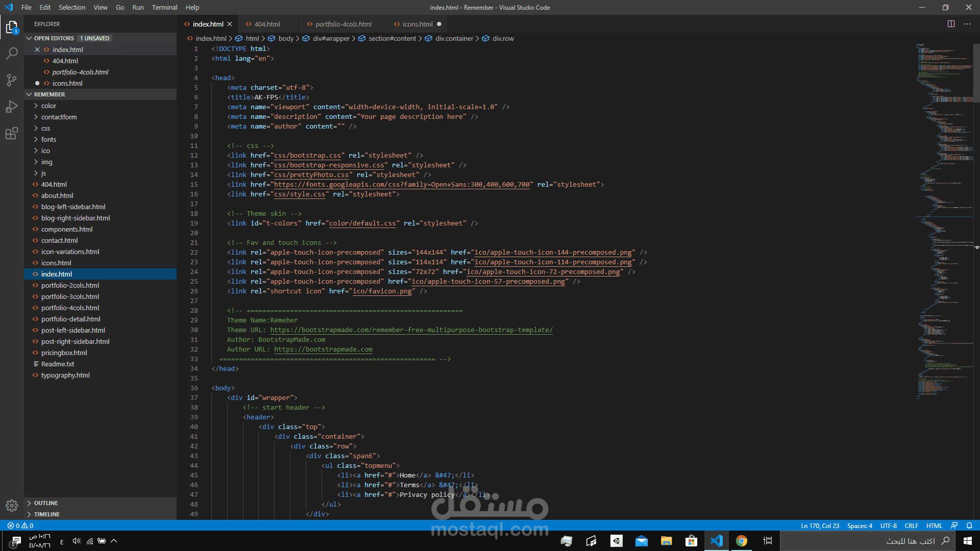The image size is (980, 551).
Task: Switch to the 404.html tab
Action: pos(267,24)
